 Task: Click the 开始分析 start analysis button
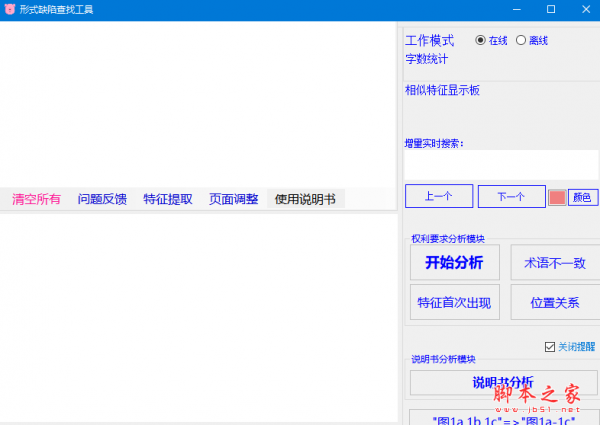(x=455, y=262)
